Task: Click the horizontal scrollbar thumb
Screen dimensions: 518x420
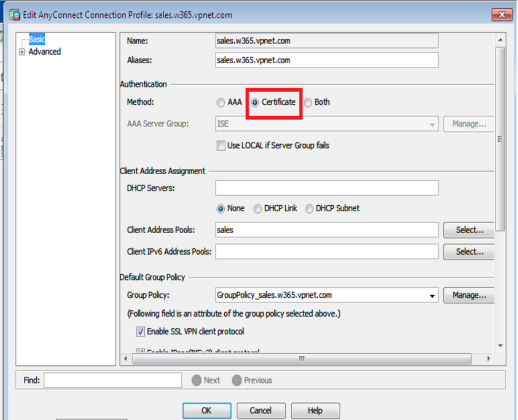Action: tap(302, 358)
